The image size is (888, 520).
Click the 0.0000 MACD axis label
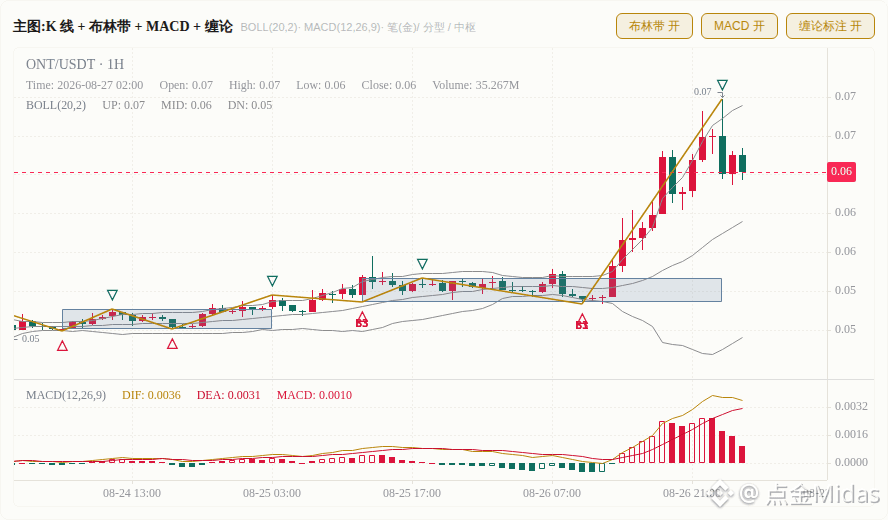click(851, 462)
